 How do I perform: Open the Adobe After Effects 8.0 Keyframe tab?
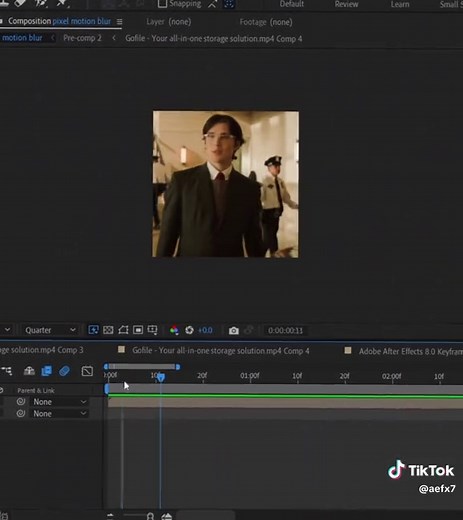(411, 351)
